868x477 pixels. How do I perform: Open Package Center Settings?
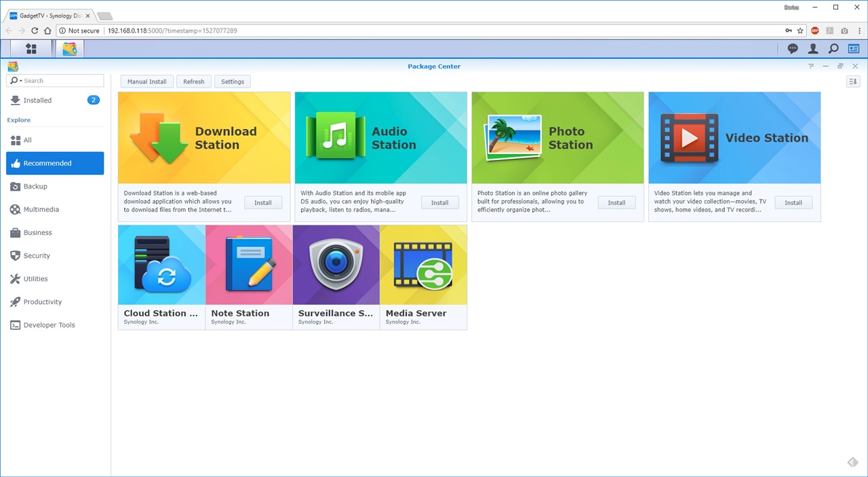pyautogui.click(x=233, y=81)
